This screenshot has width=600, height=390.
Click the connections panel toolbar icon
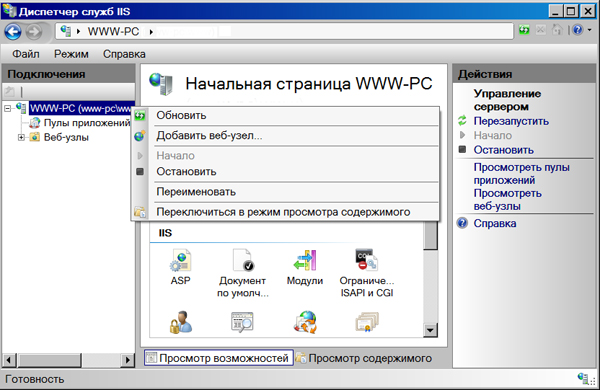pyautogui.click(x=10, y=91)
